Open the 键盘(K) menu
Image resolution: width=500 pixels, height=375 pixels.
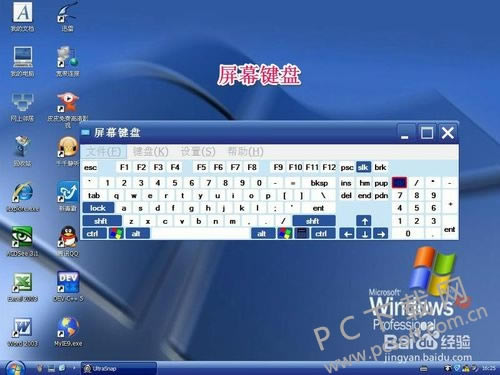[x=151, y=152]
